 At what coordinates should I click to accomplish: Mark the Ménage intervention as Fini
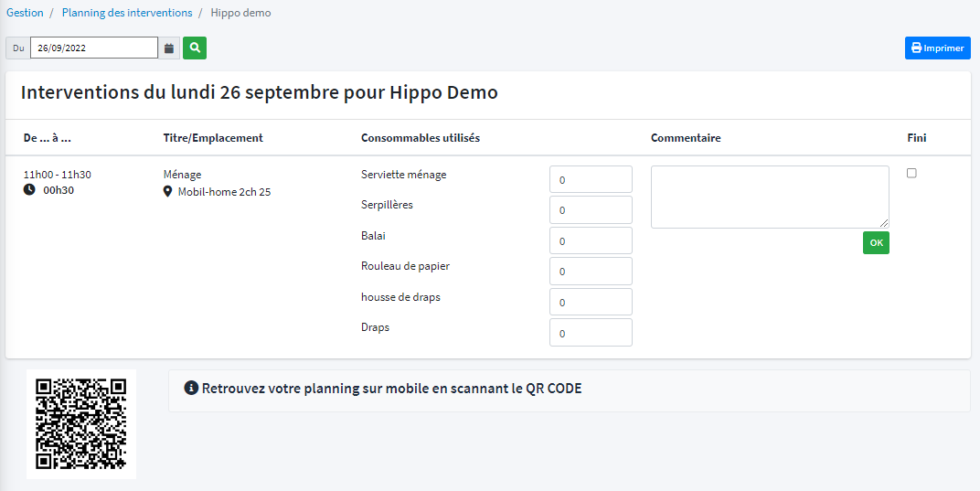[x=911, y=174]
